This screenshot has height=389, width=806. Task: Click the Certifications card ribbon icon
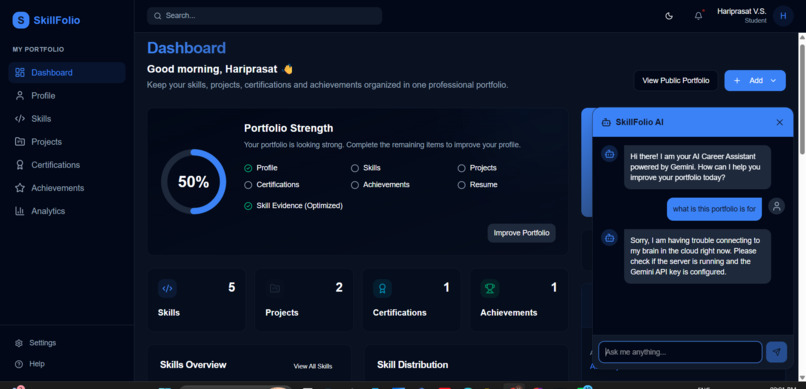pos(382,289)
